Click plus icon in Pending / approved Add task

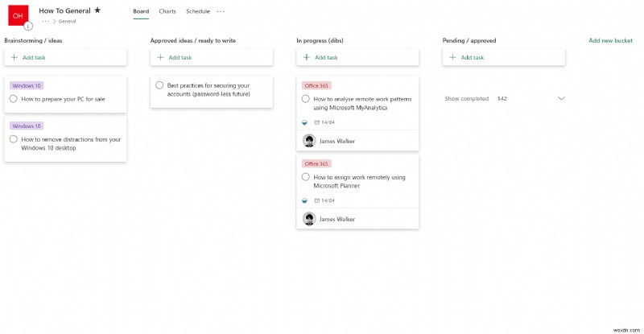(452, 57)
